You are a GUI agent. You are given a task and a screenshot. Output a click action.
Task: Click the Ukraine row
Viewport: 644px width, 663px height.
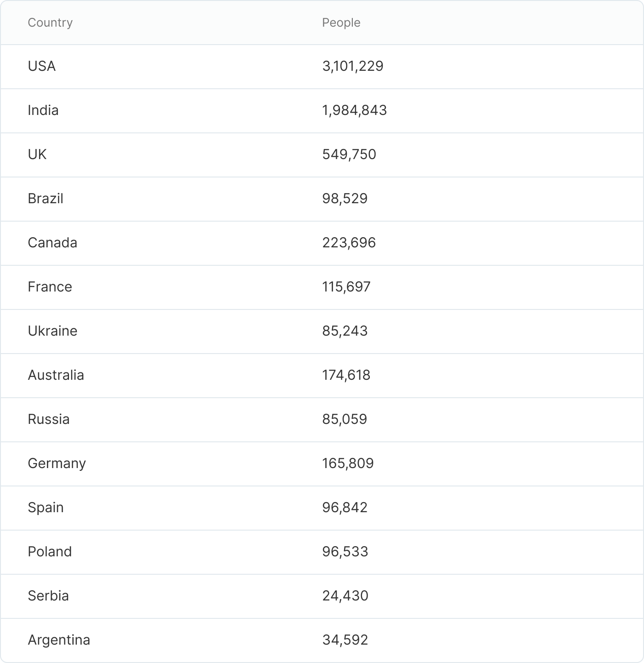click(52, 331)
